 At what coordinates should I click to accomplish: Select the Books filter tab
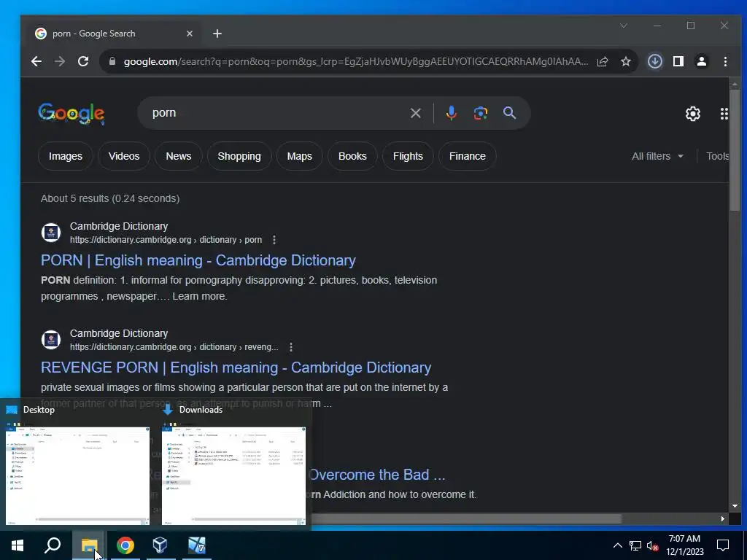click(352, 156)
